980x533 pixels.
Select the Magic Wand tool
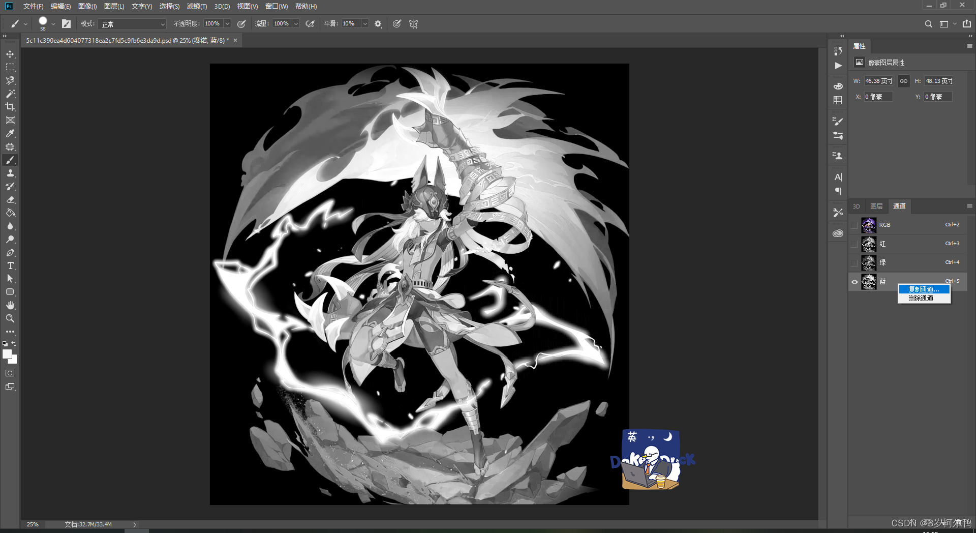pos(10,94)
